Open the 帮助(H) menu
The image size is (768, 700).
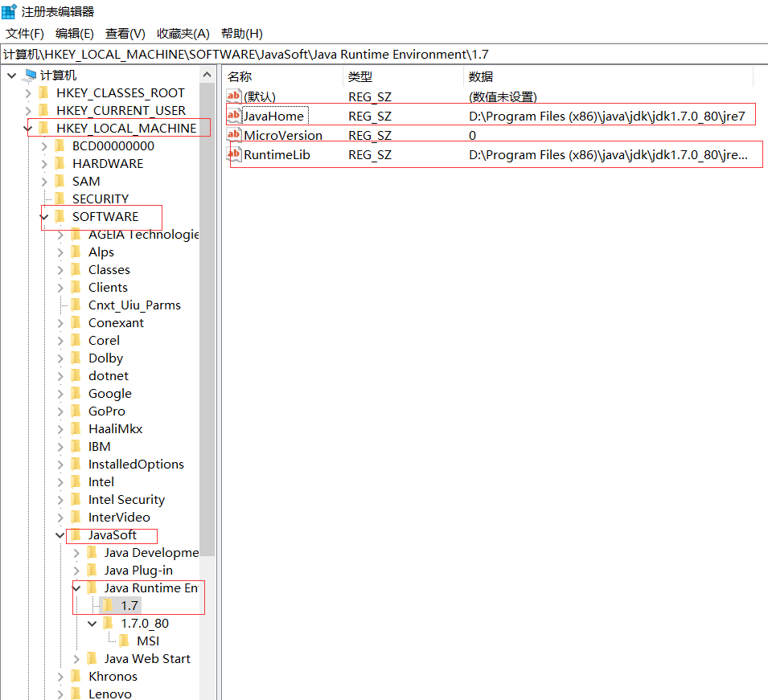[242, 34]
